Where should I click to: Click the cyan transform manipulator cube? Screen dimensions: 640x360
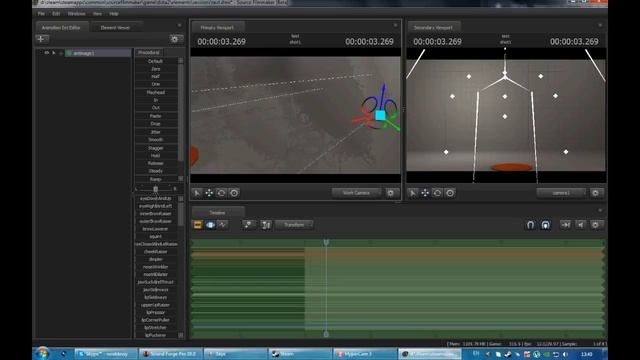pyautogui.click(x=380, y=116)
